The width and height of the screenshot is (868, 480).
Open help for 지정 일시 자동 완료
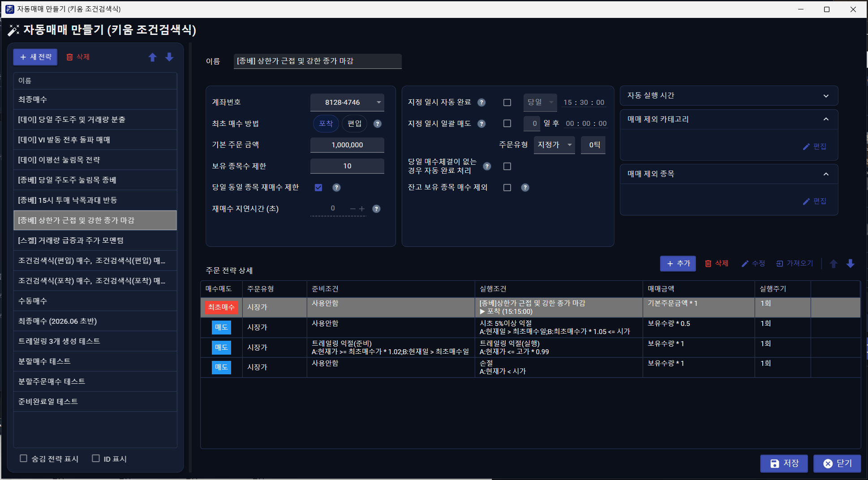coord(481,103)
